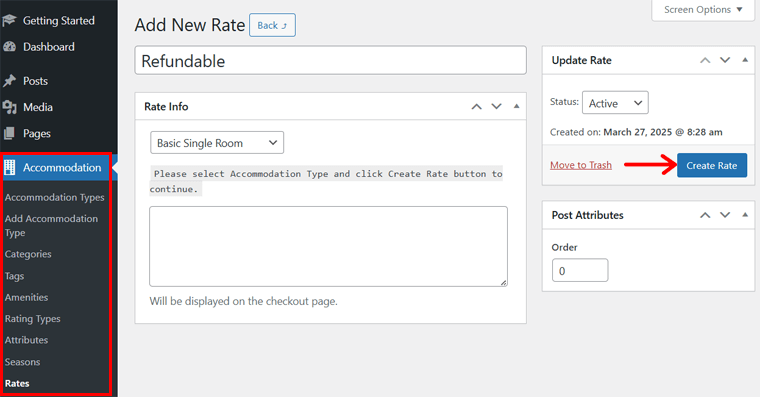Move Rate Info panel down
The height and width of the screenshot is (397, 760).
(x=496, y=107)
